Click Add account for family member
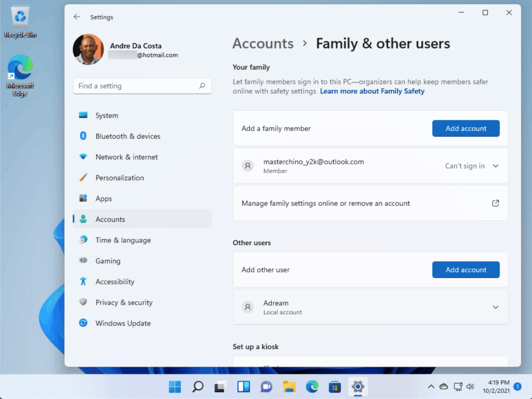This screenshot has height=399, width=532. (466, 128)
